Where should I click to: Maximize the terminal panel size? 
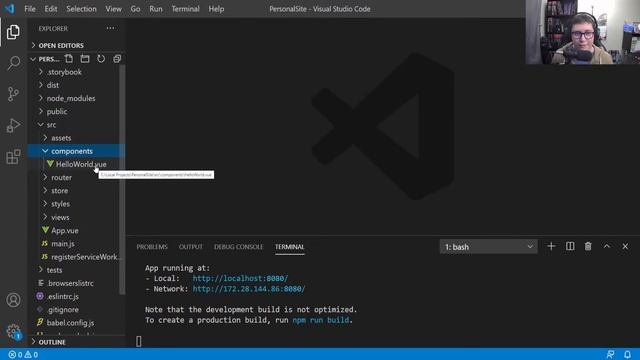[x=607, y=246]
